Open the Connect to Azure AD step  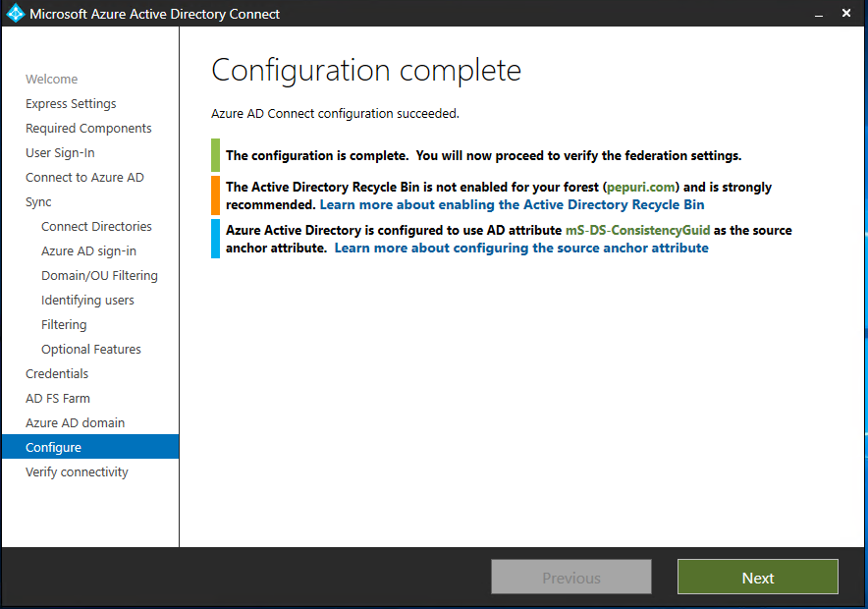pos(84,177)
